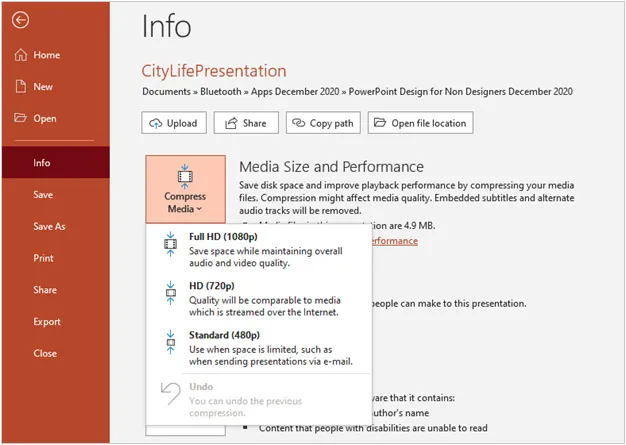The height and width of the screenshot is (445, 626).
Task: Choose Full HD (1080p) compression option
Action: coord(259,249)
